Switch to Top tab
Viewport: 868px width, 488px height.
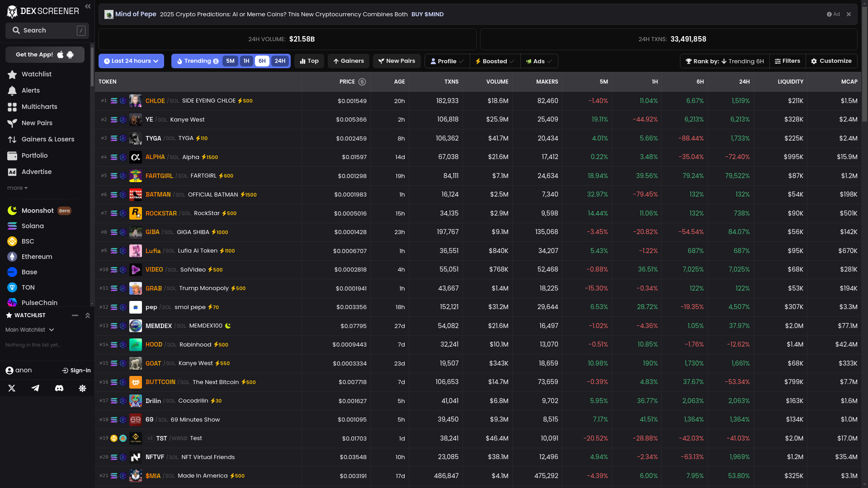[309, 61]
